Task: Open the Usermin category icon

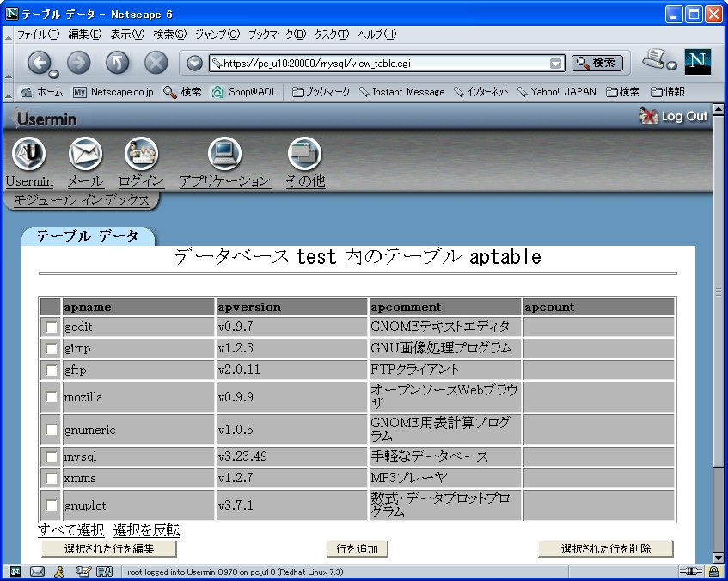Action: (29, 154)
